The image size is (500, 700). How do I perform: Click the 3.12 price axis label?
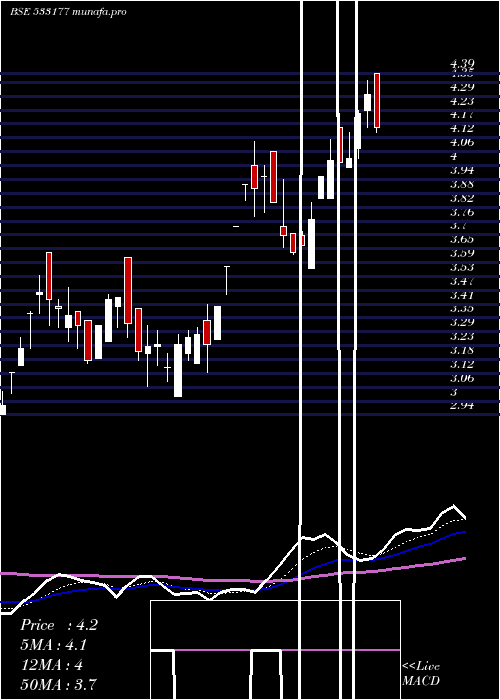(x=462, y=364)
